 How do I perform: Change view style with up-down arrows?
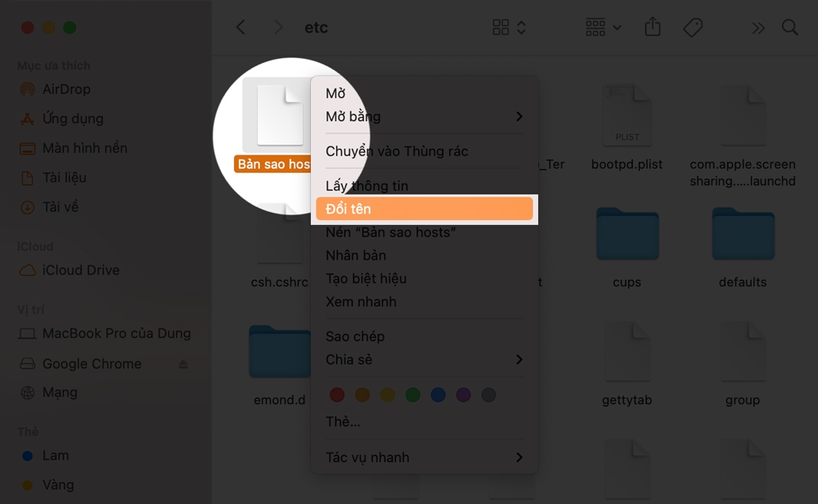pyautogui.click(x=521, y=27)
